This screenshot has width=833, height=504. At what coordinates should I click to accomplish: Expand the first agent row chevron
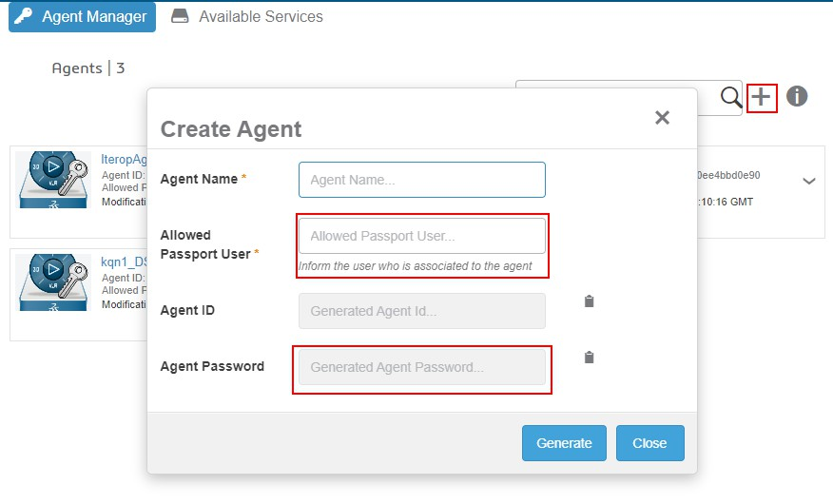pyautogui.click(x=808, y=181)
